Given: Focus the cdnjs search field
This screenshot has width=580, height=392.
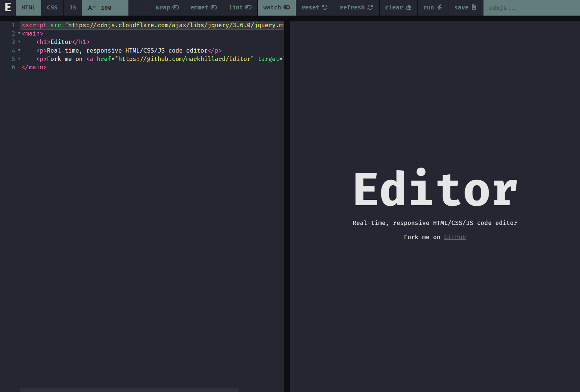Looking at the screenshot, I should 531,8.
